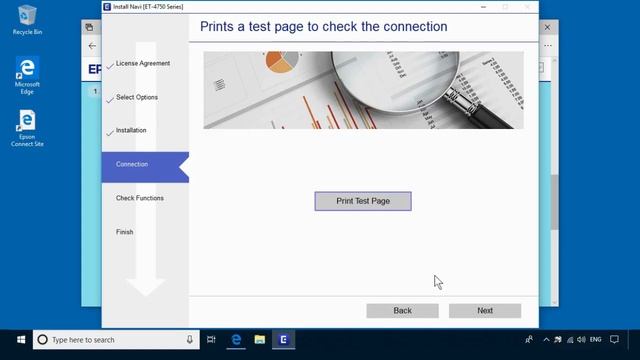Open Microsoft Edge desktop shortcut

pos(27,76)
